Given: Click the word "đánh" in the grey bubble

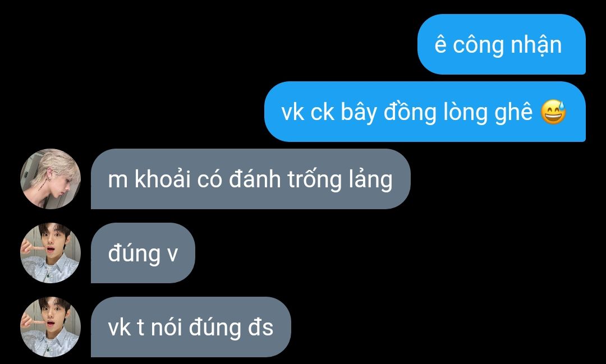Looking at the screenshot, I should [x=255, y=179].
